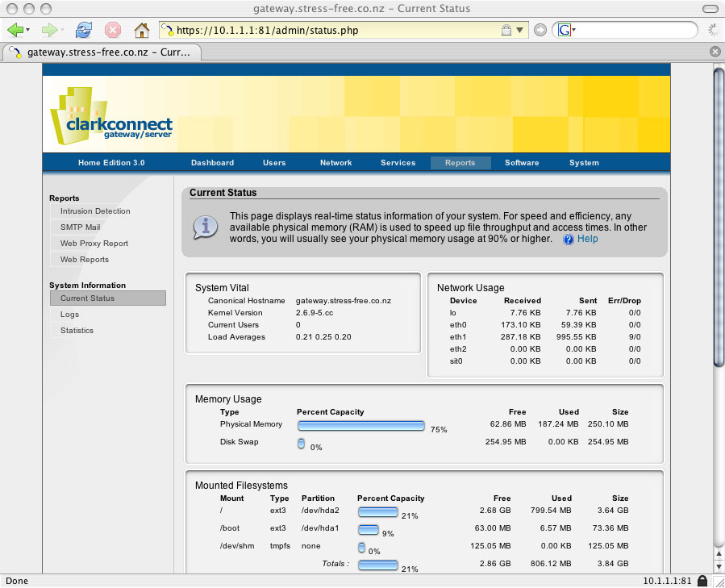Image resolution: width=725 pixels, height=588 pixels.
Task: Click the physical memory free 62.86 MB
Action: pos(508,423)
